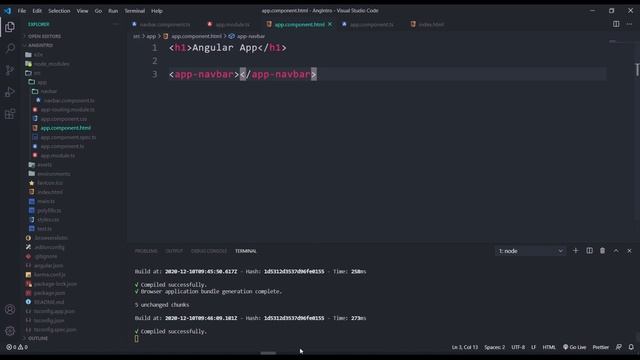Open angular.json in file explorer
Image resolution: width=640 pixels, height=360 pixels.
[x=48, y=265]
